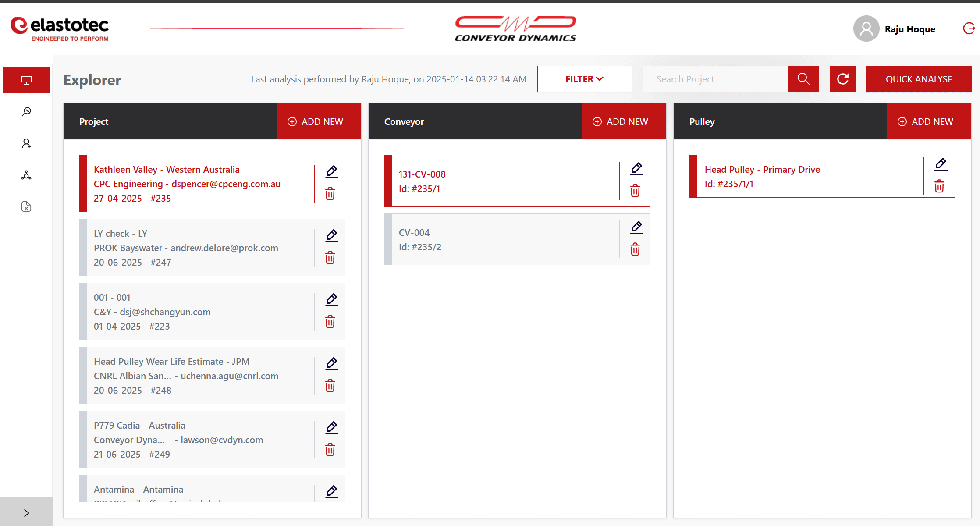
Task: Click the search magnifier button
Action: (803, 79)
